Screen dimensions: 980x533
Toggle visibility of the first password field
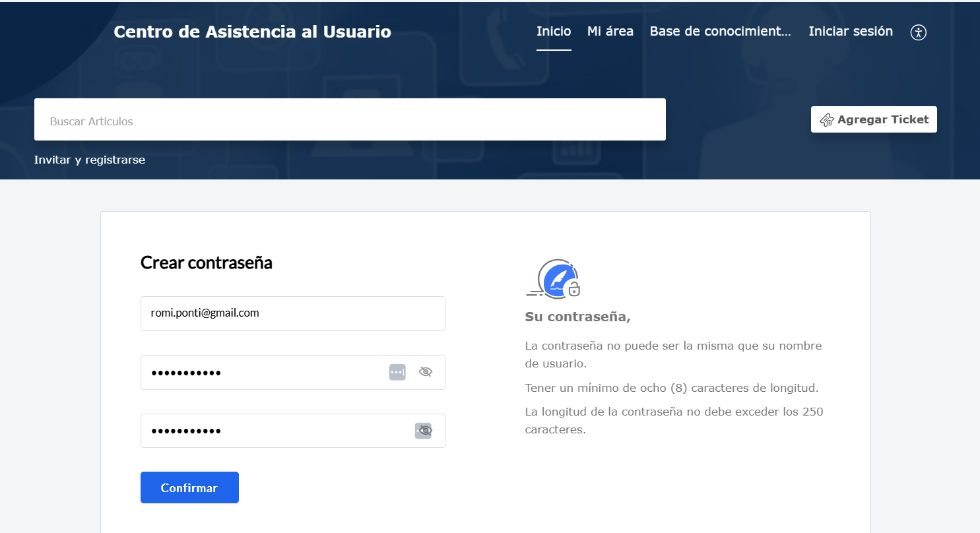(426, 372)
